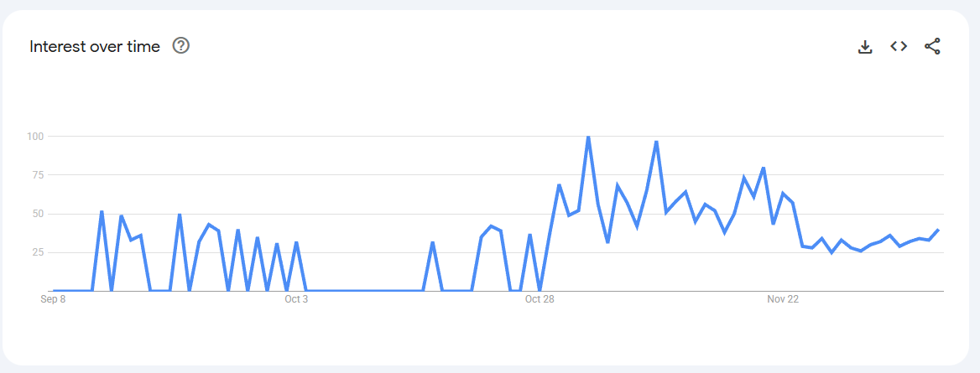Click the first spike after Sep 8
Image resolution: width=980 pixels, height=373 pixels.
[x=102, y=211]
